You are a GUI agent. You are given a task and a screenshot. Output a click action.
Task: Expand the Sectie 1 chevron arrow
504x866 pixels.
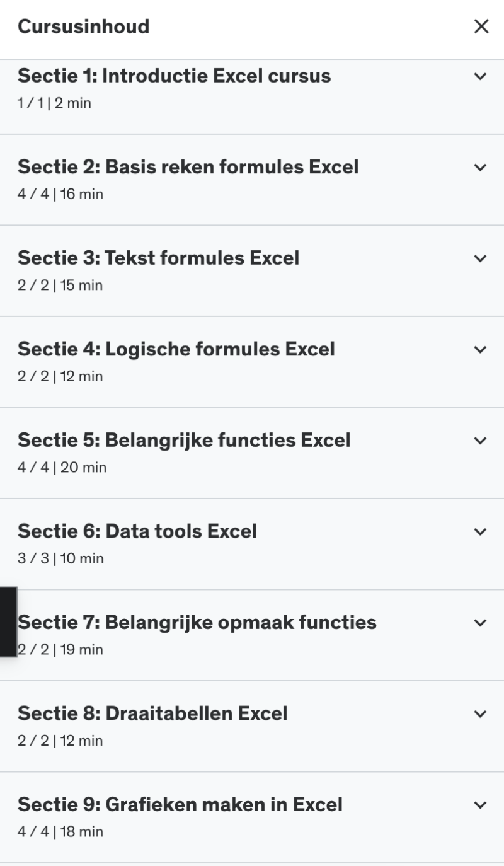point(481,77)
